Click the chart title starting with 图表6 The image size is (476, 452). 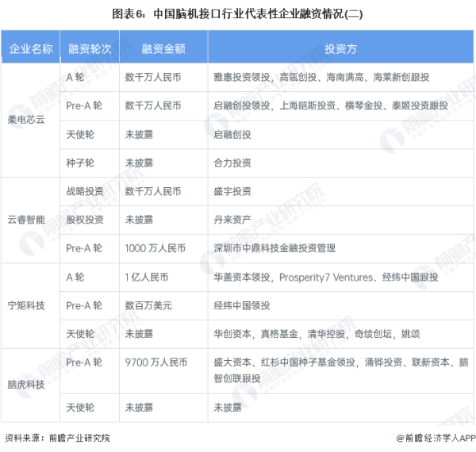[x=237, y=13]
